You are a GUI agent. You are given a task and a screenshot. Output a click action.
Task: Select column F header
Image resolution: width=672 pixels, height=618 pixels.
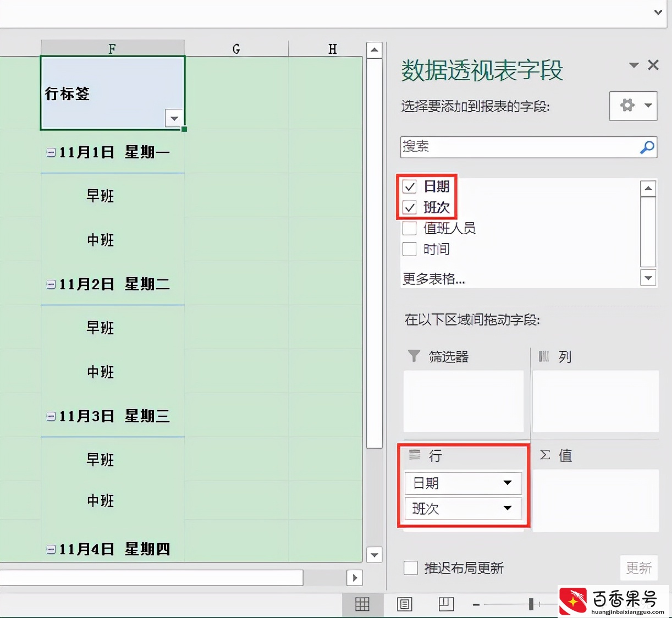pyautogui.click(x=112, y=48)
